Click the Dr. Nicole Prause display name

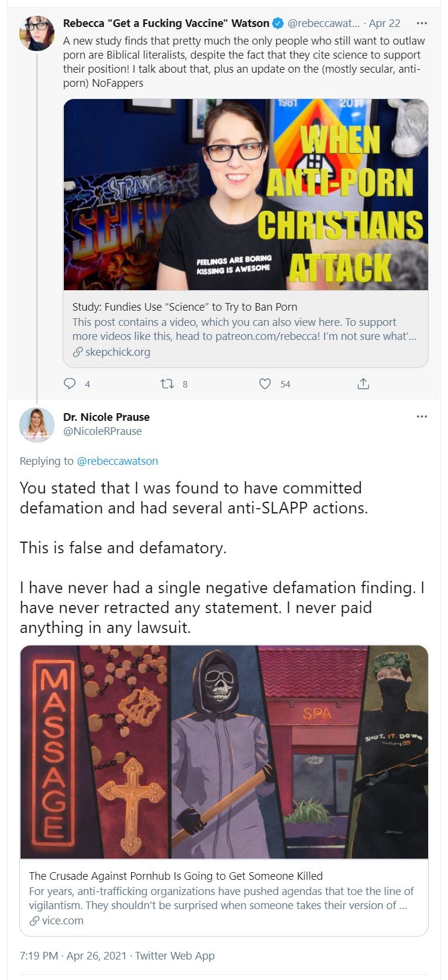point(107,417)
